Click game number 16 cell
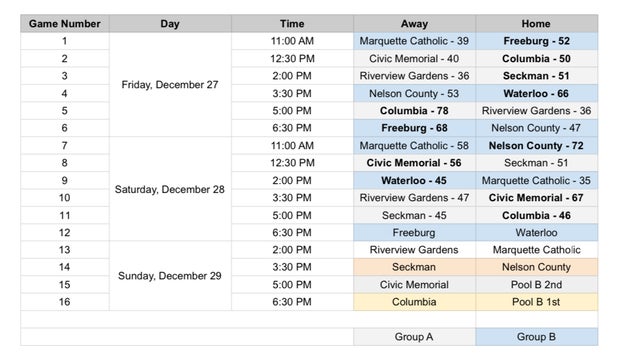618x361 pixels. (65, 302)
